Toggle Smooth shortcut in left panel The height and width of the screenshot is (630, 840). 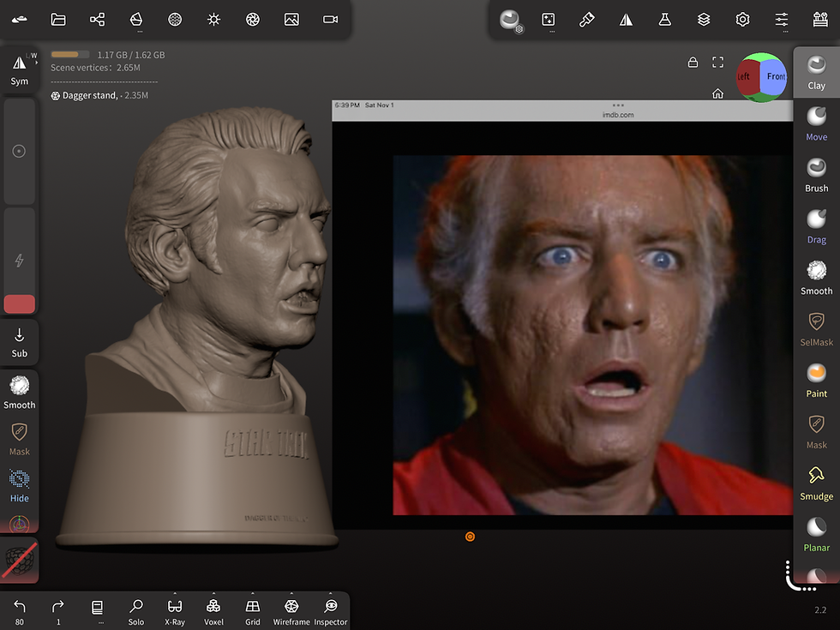click(x=19, y=393)
